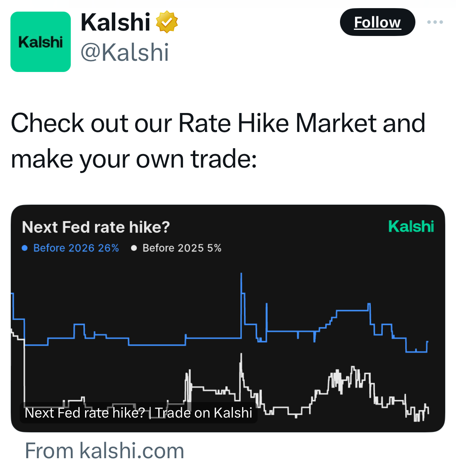Follow the Kalshi account
Screen dimensions: 456x476
click(377, 22)
